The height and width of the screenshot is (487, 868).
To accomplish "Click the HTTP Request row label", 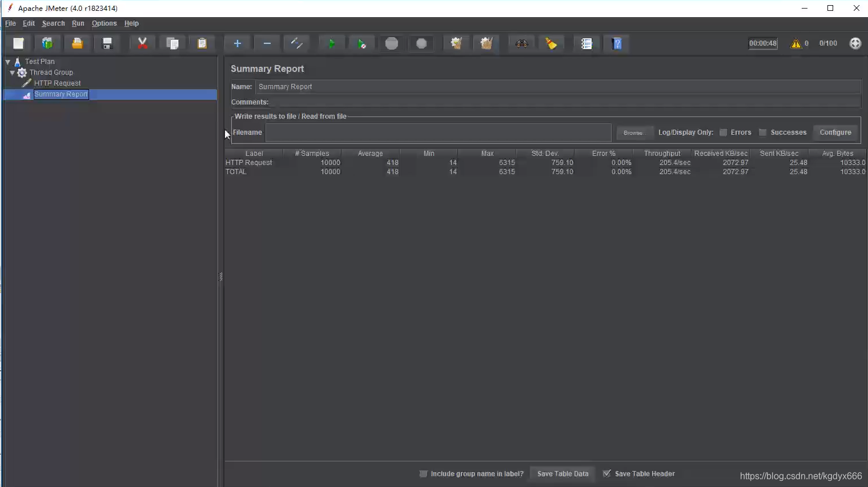I will 249,163.
